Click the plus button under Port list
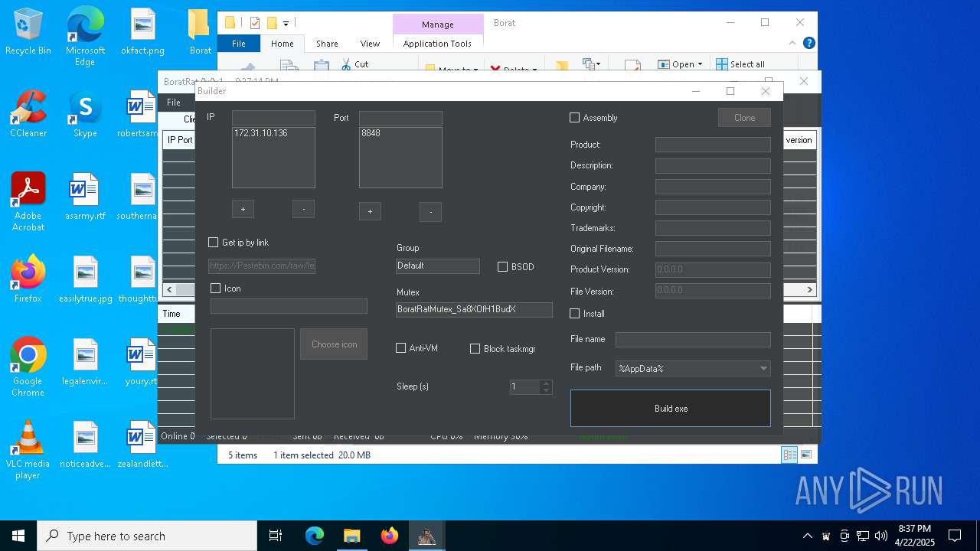Viewport: 980px width, 551px height. pos(370,212)
